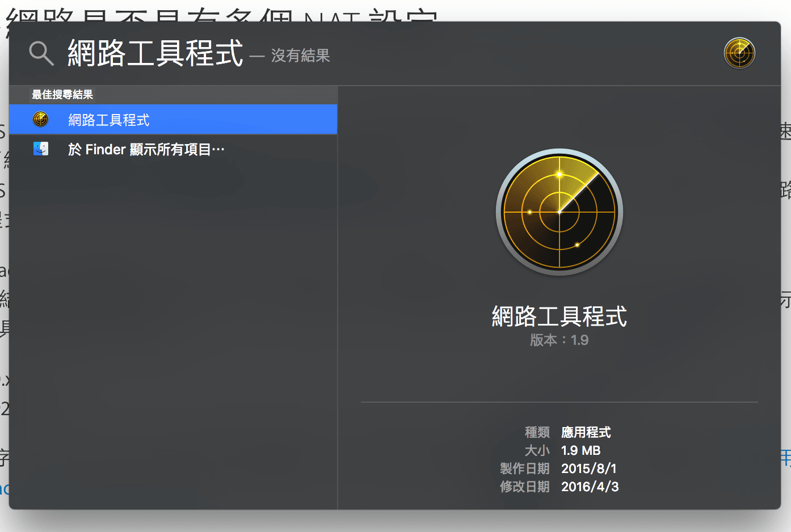Click the 網路工具程式 title in preview pane
The height and width of the screenshot is (532, 791).
(559, 316)
